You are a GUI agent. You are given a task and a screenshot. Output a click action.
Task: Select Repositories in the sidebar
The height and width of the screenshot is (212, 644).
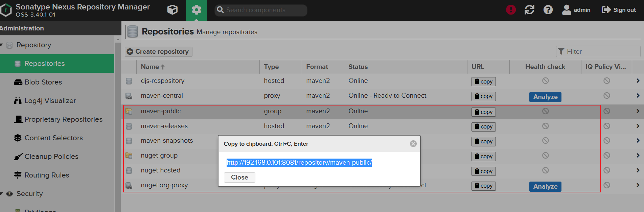click(57, 64)
